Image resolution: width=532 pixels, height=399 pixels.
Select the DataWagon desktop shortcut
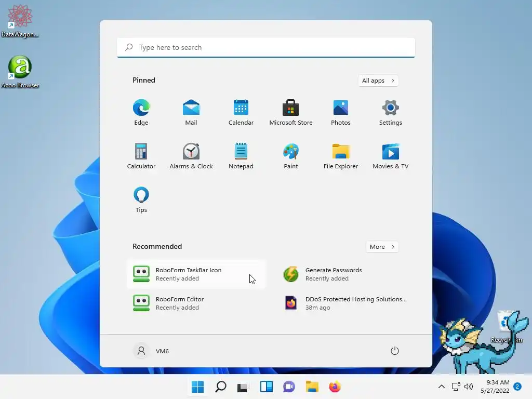[x=20, y=21]
